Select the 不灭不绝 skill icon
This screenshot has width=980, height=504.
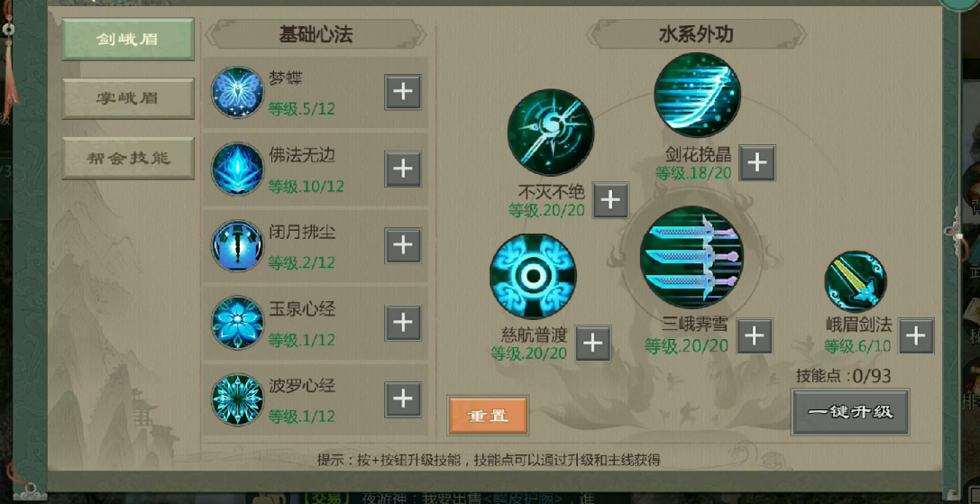point(551,133)
